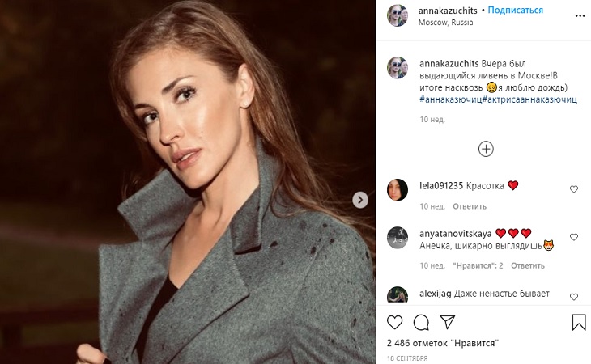This screenshot has height=364, width=591.
Task: Open the comment bubble icon
Action: pyautogui.click(x=421, y=323)
